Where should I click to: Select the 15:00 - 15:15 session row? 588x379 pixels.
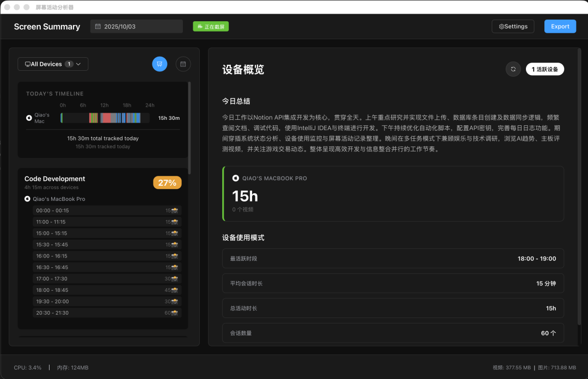click(x=107, y=233)
